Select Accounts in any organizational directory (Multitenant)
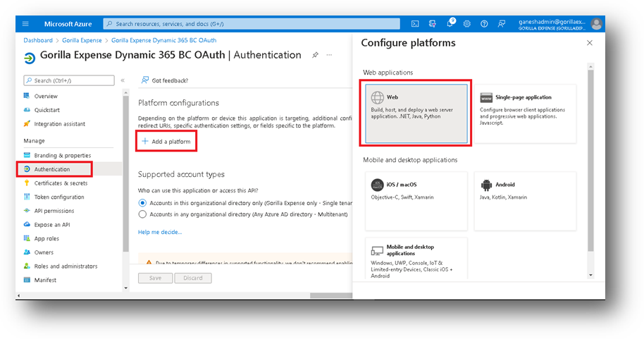 [142, 214]
